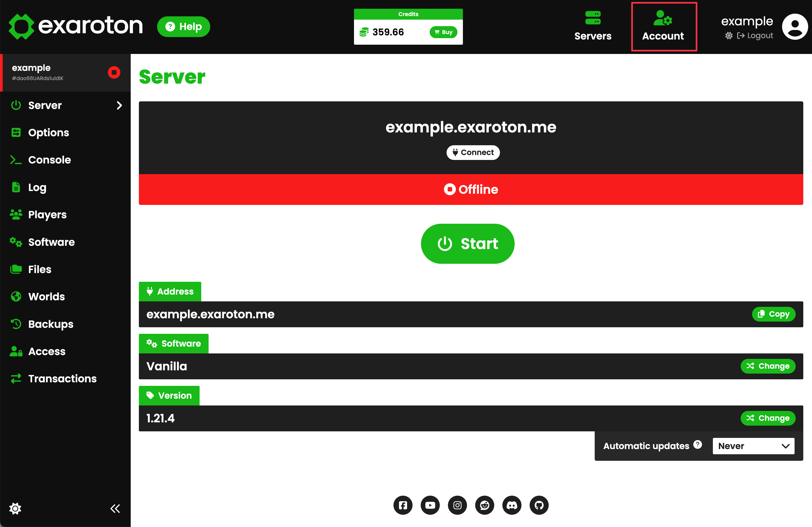Open the YouTube channel link
812x527 pixels.
(430, 505)
